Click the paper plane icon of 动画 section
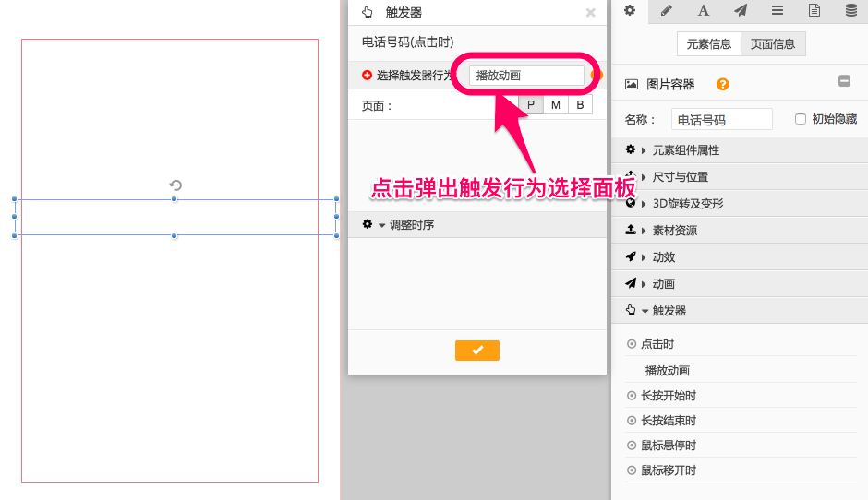This screenshot has width=868, height=500. click(x=630, y=282)
